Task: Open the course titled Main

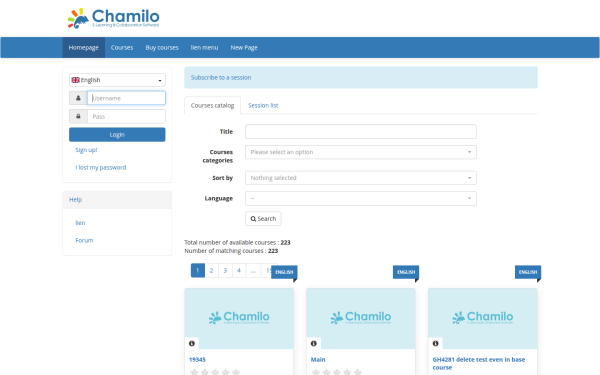Action: (318, 359)
